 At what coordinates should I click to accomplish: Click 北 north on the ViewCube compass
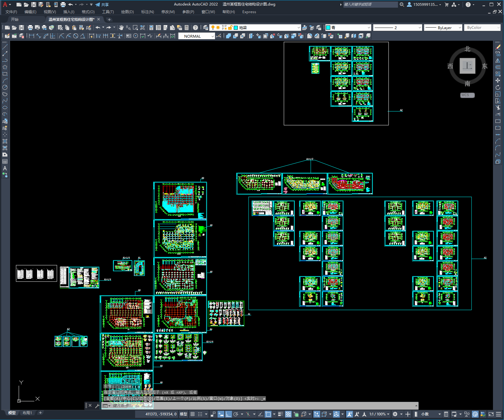click(467, 49)
